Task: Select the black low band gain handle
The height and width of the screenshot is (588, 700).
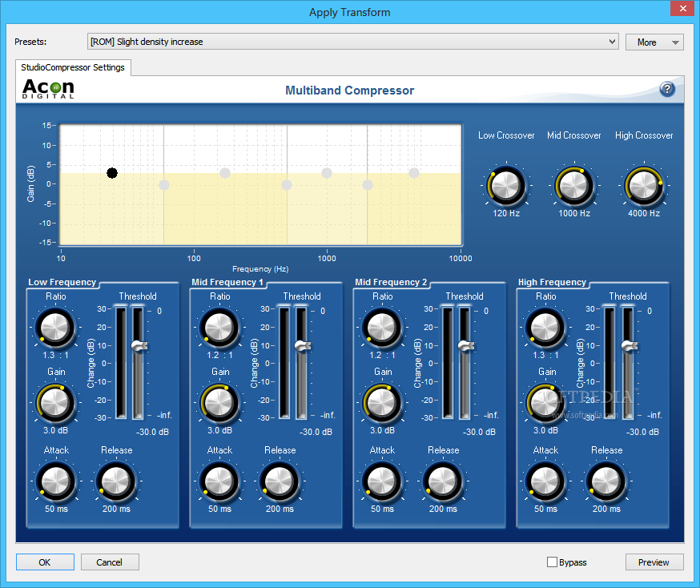Action: (x=112, y=173)
